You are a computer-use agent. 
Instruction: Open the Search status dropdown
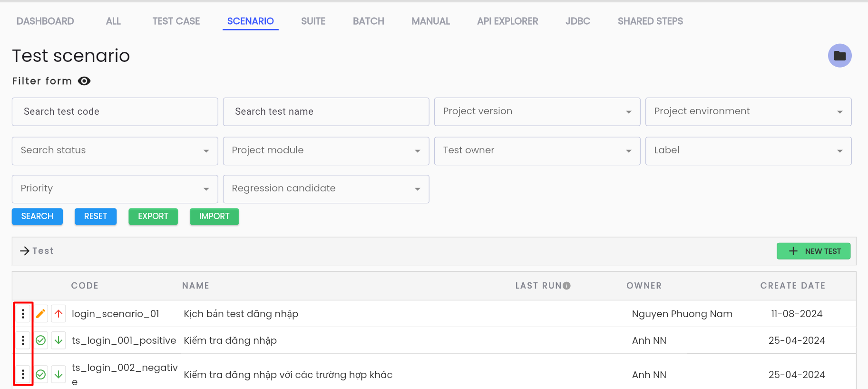pyautogui.click(x=115, y=151)
